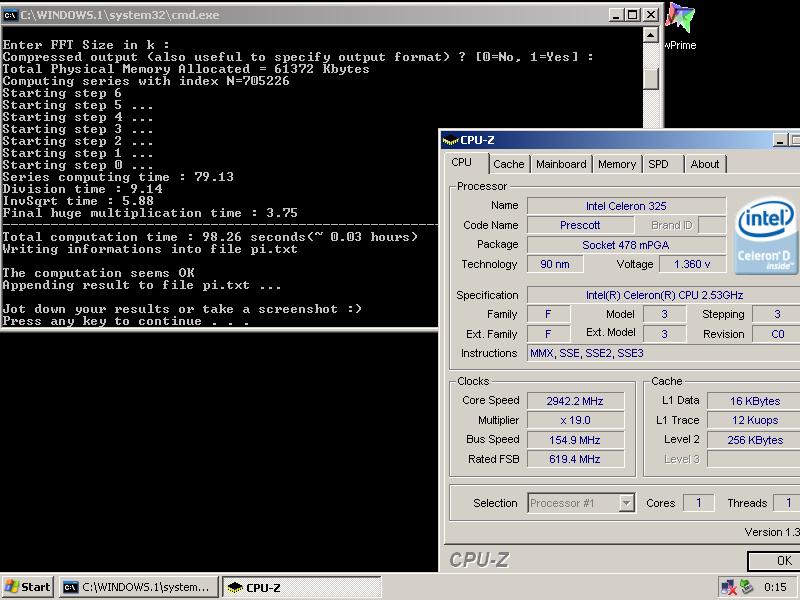
Task: Switch to cmd.exe taskbar button
Action: tap(139, 587)
